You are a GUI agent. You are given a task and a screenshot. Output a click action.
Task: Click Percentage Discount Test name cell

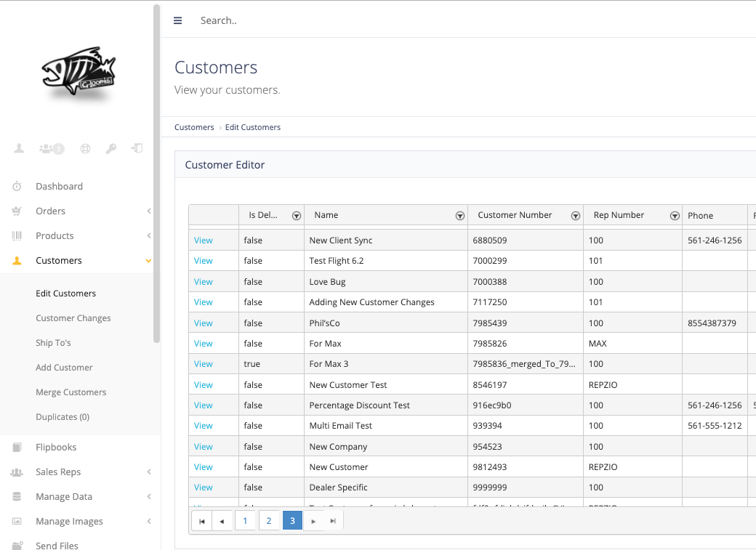pyautogui.click(x=386, y=405)
